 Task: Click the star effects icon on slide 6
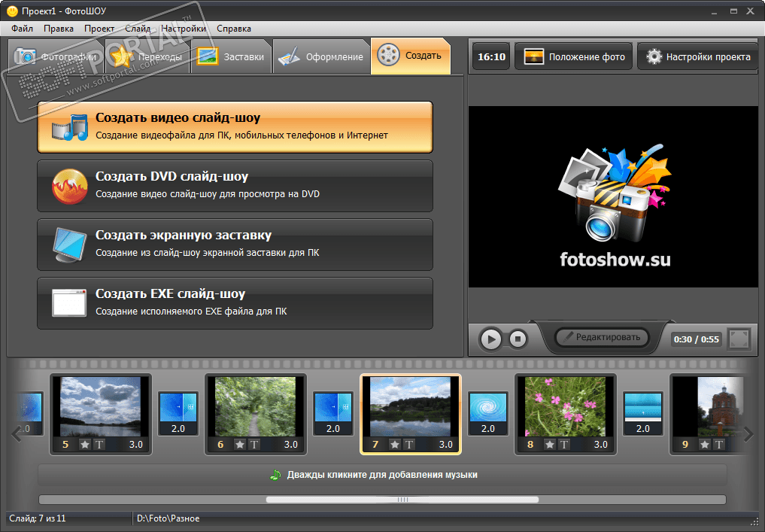[x=239, y=445]
